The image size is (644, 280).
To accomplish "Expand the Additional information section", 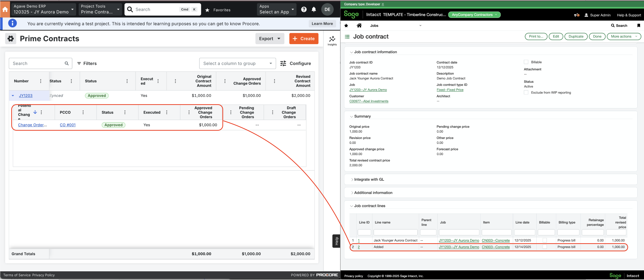I will pos(352,193).
